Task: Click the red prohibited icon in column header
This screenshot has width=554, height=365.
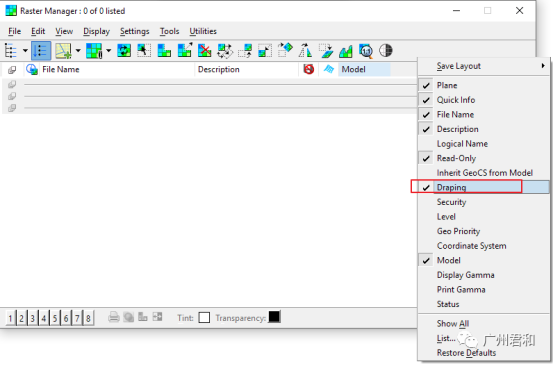Action: 308,69
